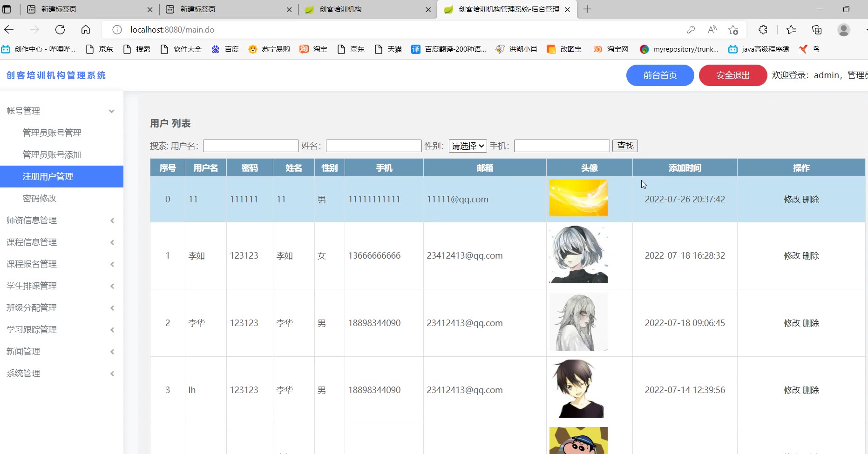Screen dimensions: 868x454
Task: Open saved password key icon
Action: pos(691,30)
